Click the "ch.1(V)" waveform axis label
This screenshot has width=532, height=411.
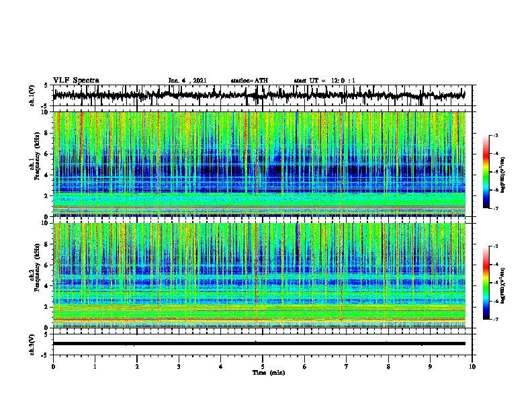tap(32, 95)
